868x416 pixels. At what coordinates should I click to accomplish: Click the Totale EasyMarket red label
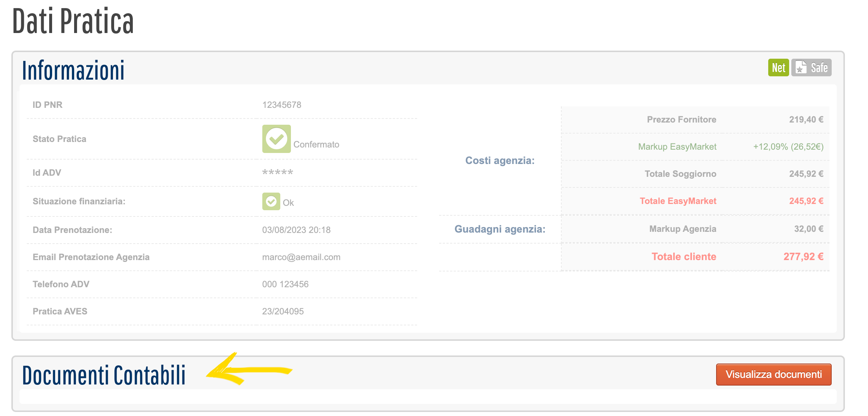[x=678, y=201]
